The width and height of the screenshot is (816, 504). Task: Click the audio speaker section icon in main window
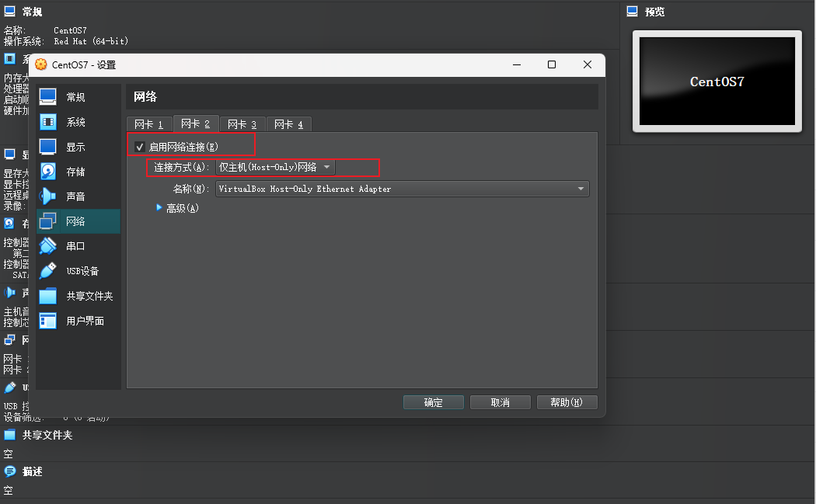[x=10, y=292]
